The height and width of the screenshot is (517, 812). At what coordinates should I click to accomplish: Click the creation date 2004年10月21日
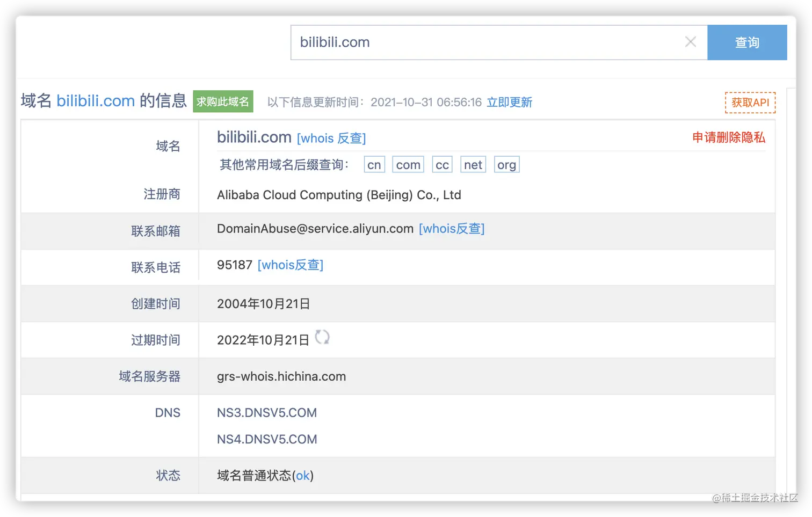[x=263, y=304]
